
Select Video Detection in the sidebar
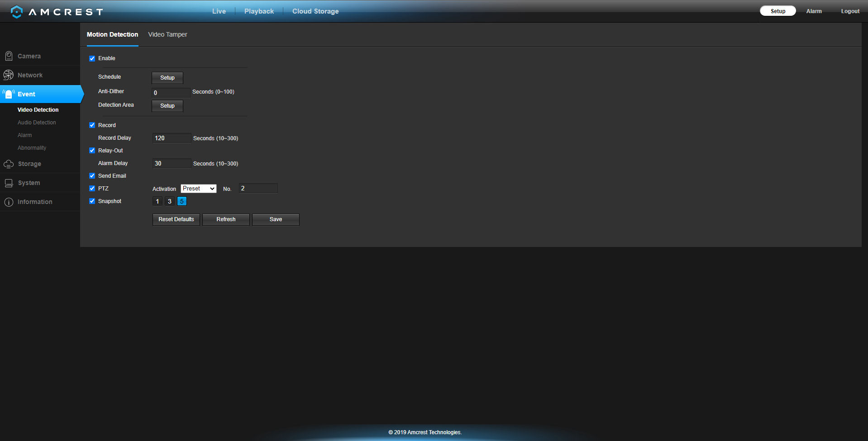tap(38, 110)
